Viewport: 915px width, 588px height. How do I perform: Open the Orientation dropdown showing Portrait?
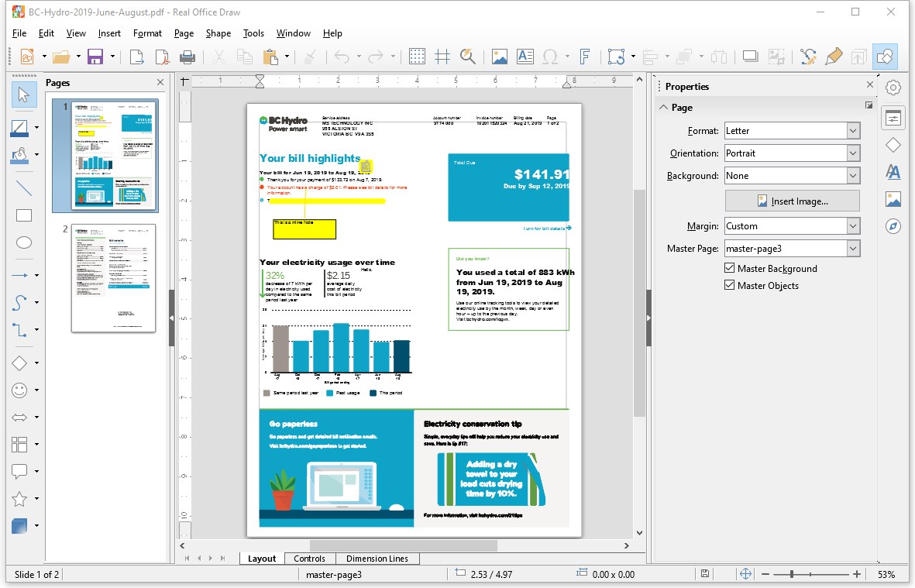[x=792, y=153]
